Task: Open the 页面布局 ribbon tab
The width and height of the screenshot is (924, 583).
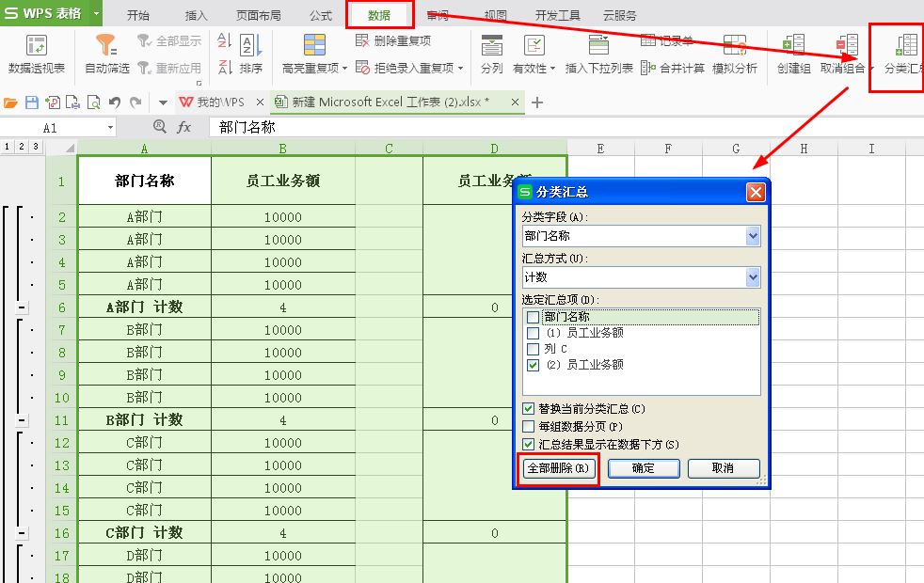Action: (x=259, y=15)
